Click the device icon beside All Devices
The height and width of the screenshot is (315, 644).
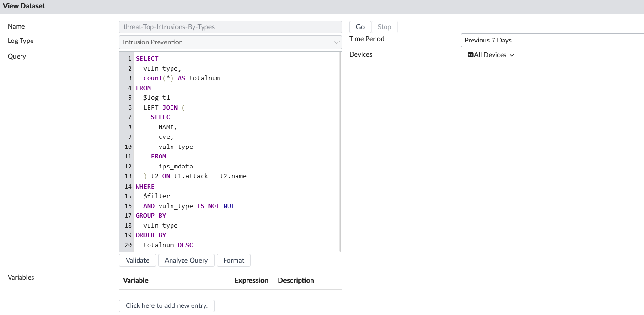[471, 55]
